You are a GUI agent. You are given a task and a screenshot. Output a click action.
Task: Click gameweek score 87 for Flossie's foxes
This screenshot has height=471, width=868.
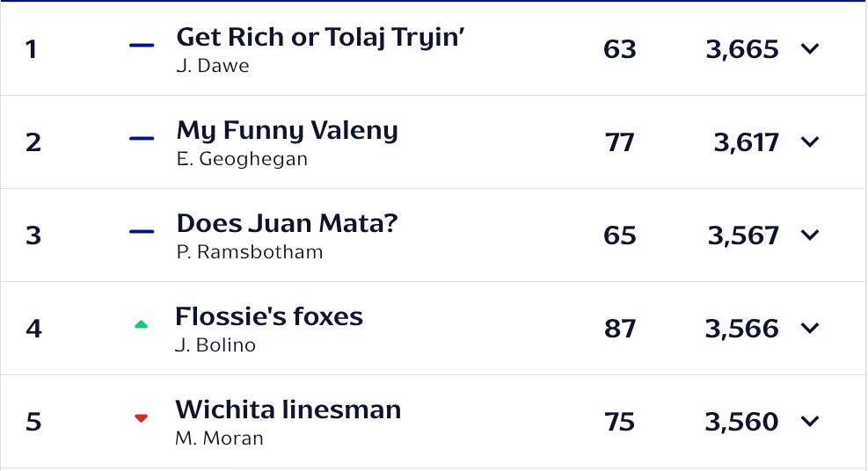pos(620,329)
